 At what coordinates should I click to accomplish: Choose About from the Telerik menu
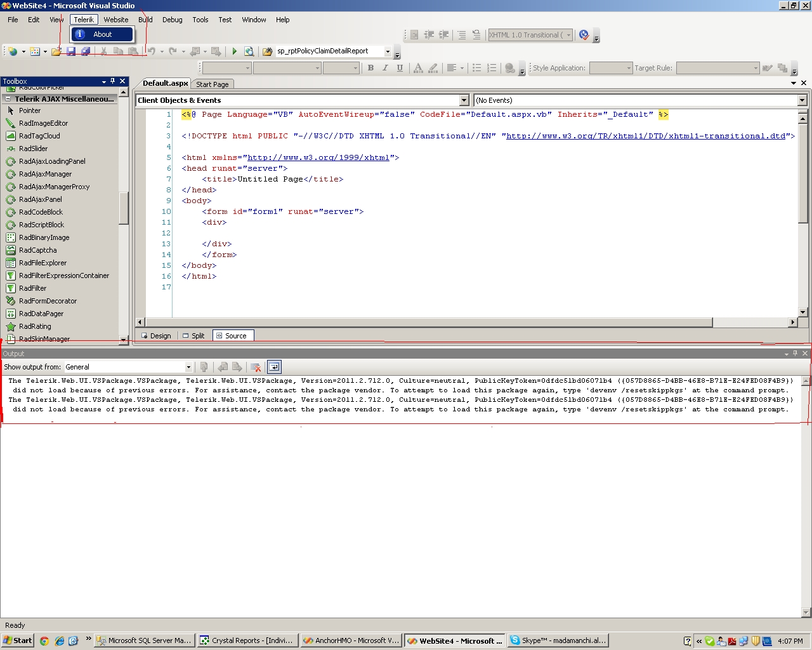pyautogui.click(x=102, y=34)
